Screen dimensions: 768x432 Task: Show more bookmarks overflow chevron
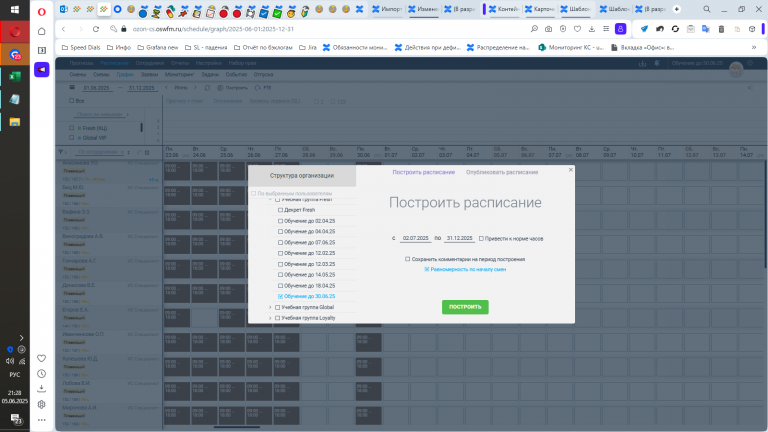tap(754, 48)
